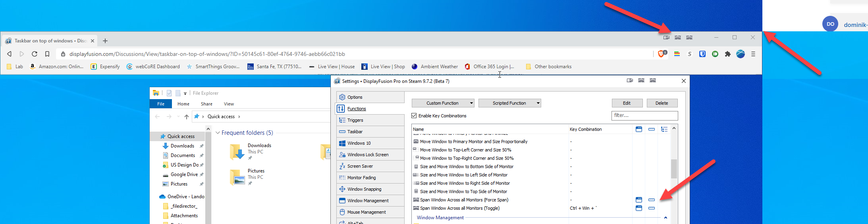Switch to the Triggers settings tab
The image size is (868, 224).
pyautogui.click(x=355, y=120)
